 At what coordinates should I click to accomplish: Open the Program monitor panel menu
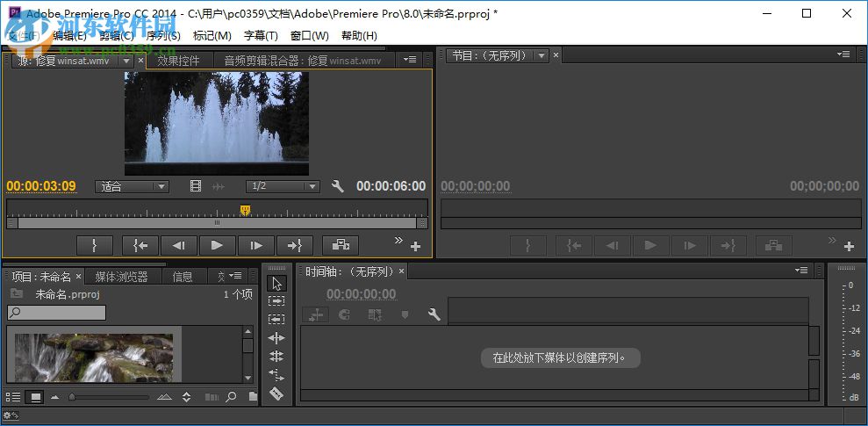coord(843,54)
